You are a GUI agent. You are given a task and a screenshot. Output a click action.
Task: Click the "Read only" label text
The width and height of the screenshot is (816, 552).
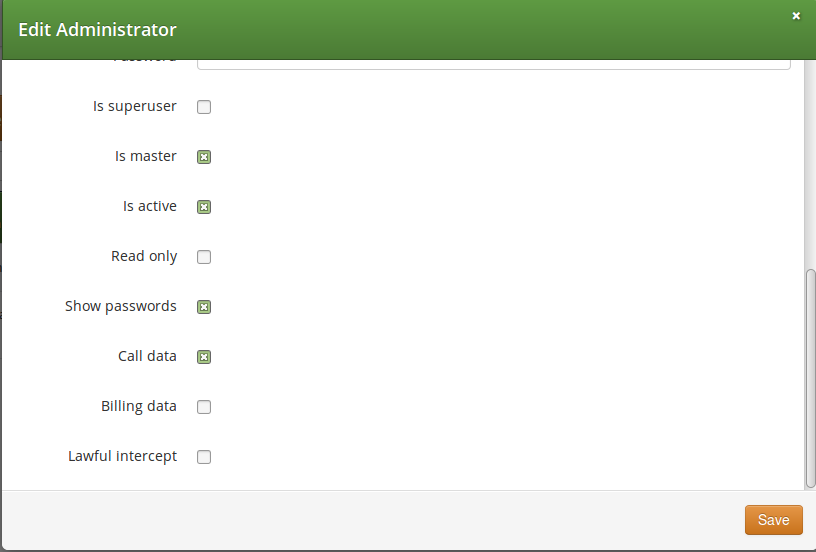click(144, 256)
